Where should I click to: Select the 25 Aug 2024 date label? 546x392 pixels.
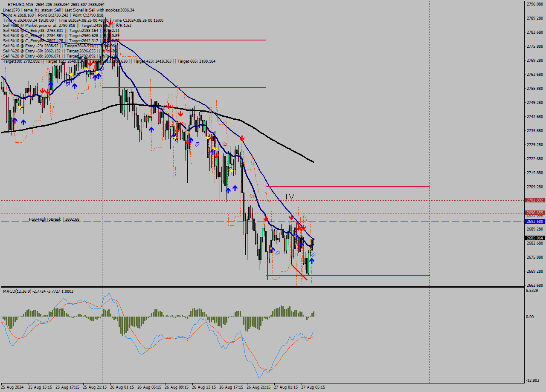pos(13,387)
